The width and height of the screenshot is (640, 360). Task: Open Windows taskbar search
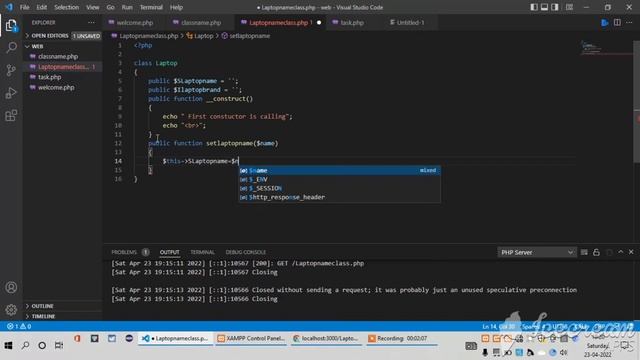25,345
